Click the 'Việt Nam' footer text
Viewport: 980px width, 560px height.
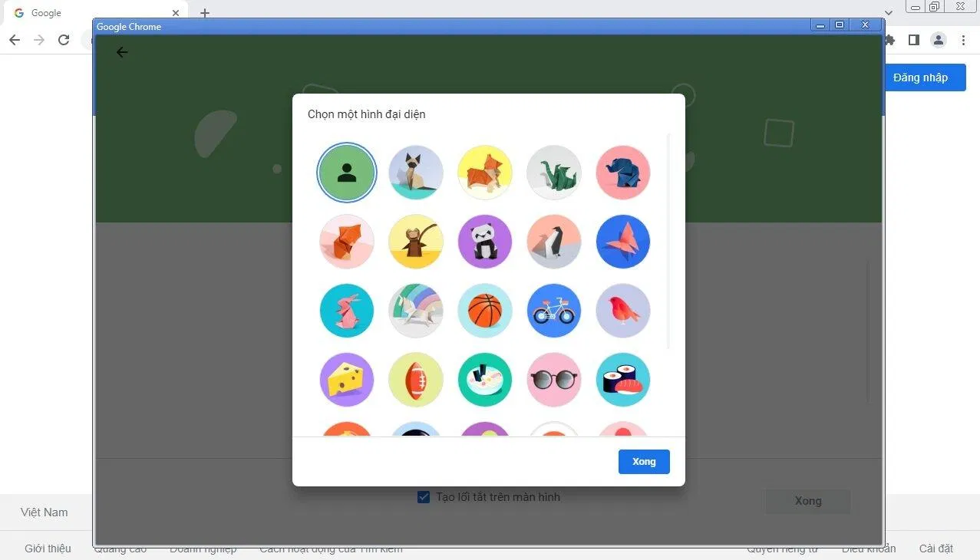[x=44, y=512]
